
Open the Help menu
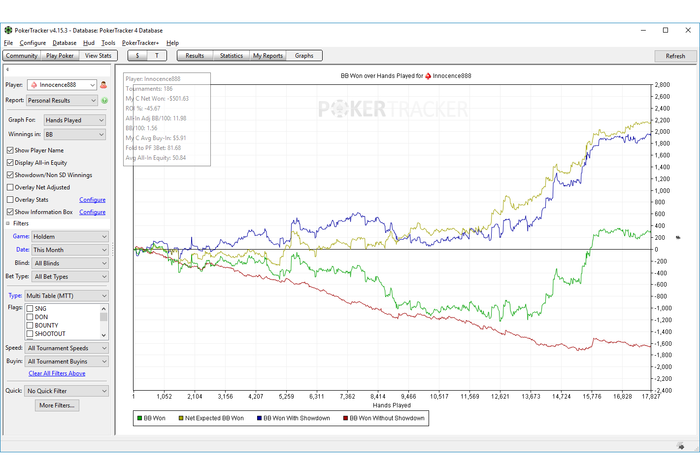coord(172,43)
